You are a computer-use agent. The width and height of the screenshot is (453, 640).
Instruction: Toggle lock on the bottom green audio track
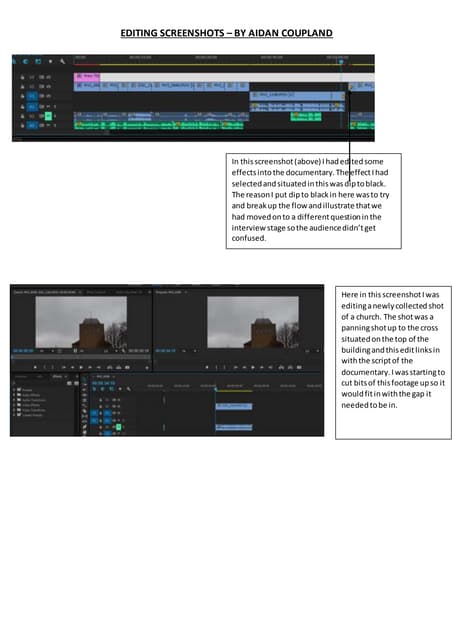(22, 125)
